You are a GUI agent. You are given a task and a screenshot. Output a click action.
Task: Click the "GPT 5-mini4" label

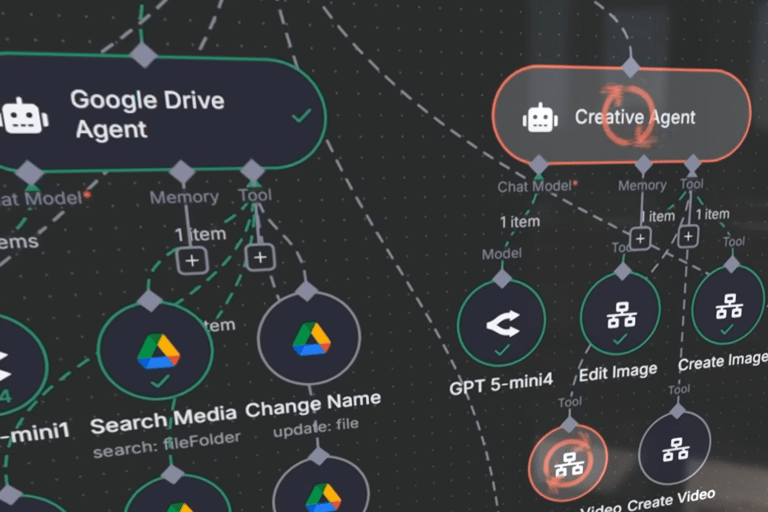(x=501, y=383)
